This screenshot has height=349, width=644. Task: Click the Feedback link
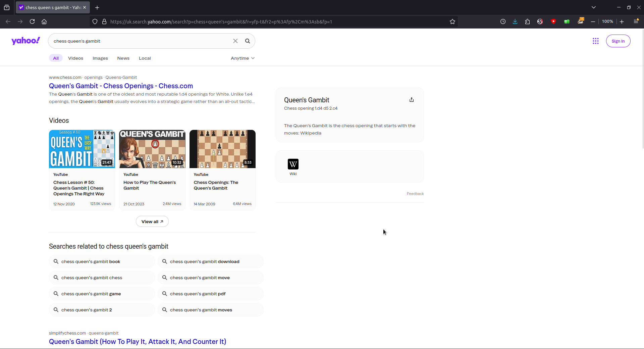click(x=415, y=194)
